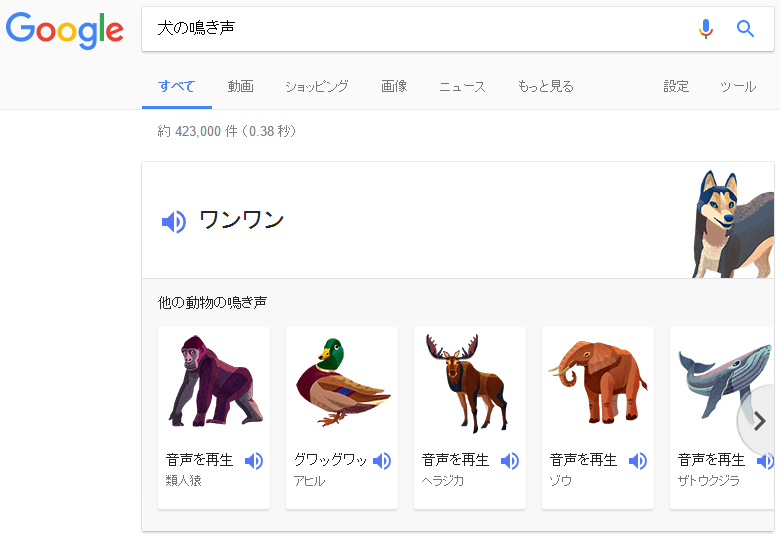The width and height of the screenshot is (780, 535).
Task: Play the moose (ヘラジカ) sound speaker
Action: [x=510, y=461]
